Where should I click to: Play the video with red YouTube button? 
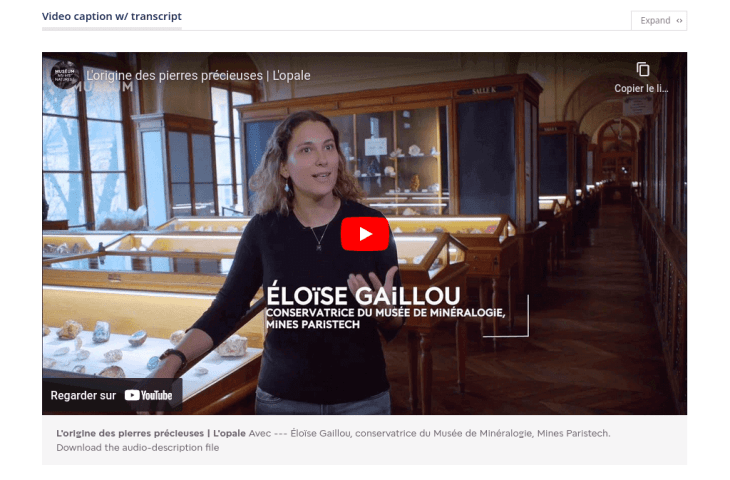[x=365, y=234]
